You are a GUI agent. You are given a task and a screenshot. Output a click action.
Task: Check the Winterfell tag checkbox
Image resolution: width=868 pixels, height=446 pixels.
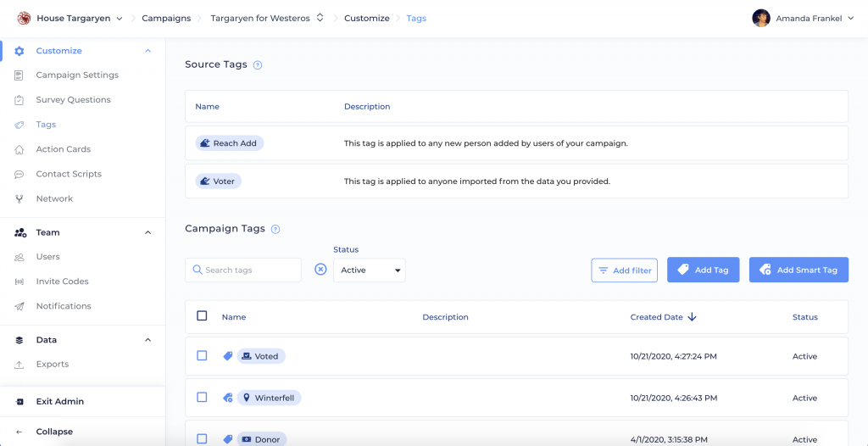tap(202, 397)
